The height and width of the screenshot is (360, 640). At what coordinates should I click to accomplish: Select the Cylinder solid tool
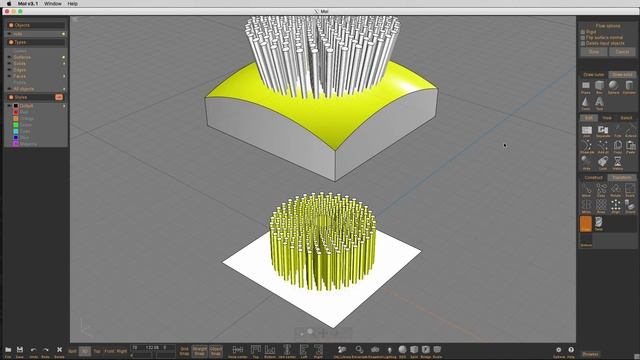(x=629, y=87)
